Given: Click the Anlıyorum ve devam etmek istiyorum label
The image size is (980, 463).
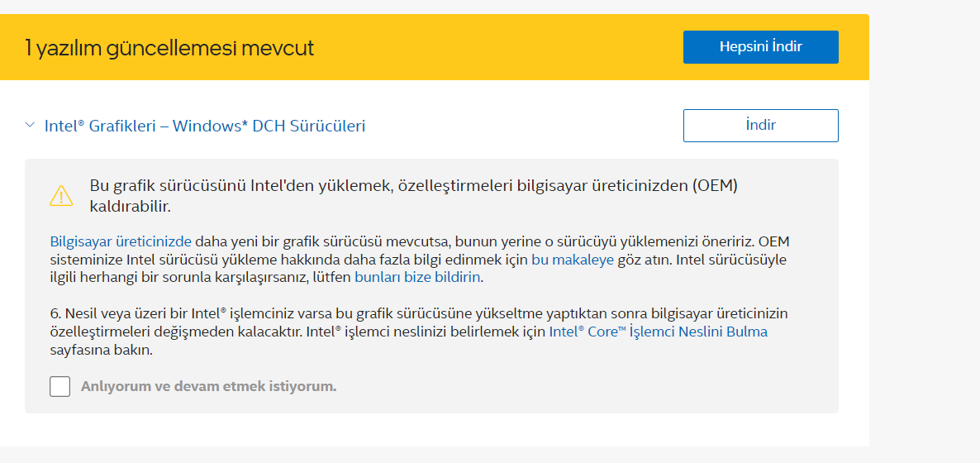Looking at the screenshot, I should point(209,387).
